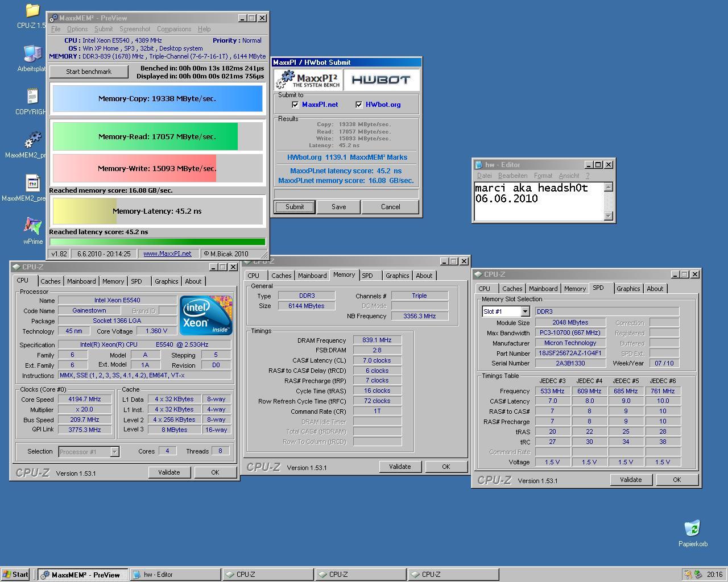Viewport: 728px width, 582px height.
Task: Click Save in the HWbot Submit dialog
Action: tap(339, 207)
